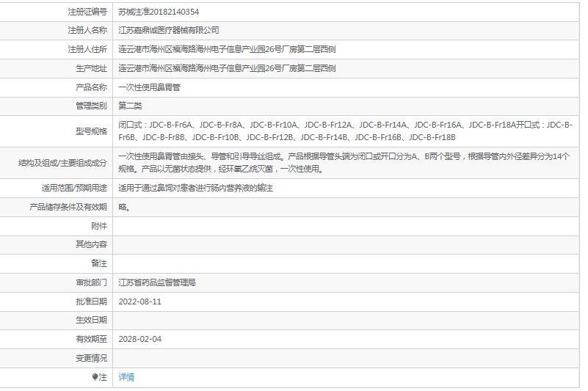Click the 备注 label
588x391 pixels.
pyautogui.click(x=99, y=264)
